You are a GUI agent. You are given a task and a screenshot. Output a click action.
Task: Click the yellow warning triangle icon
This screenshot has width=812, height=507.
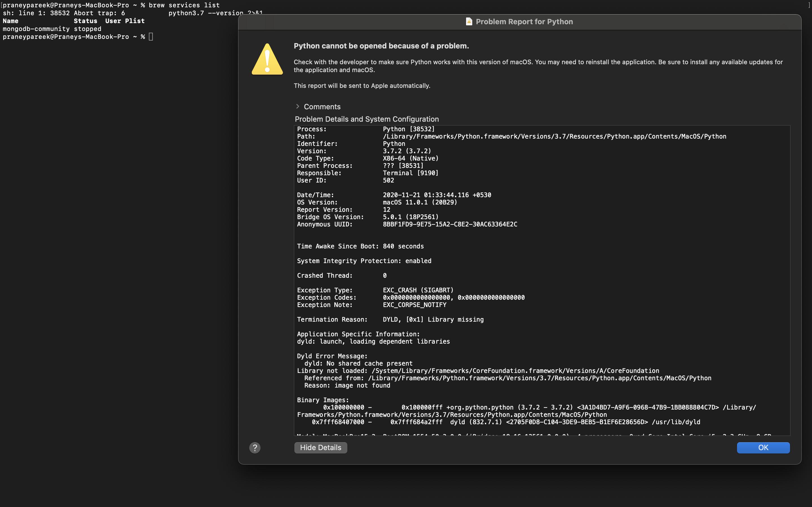pos(267,59)
